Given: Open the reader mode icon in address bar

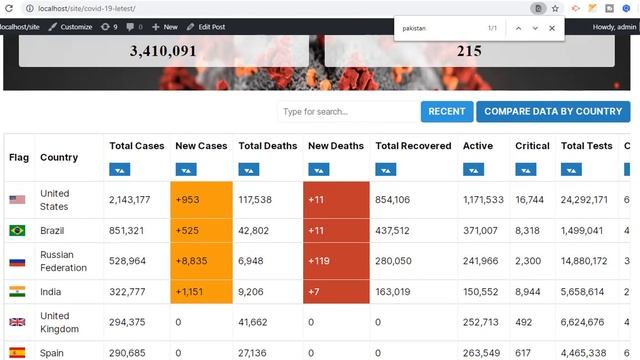Looking at the screenshot, I should (x=538, y=8).
